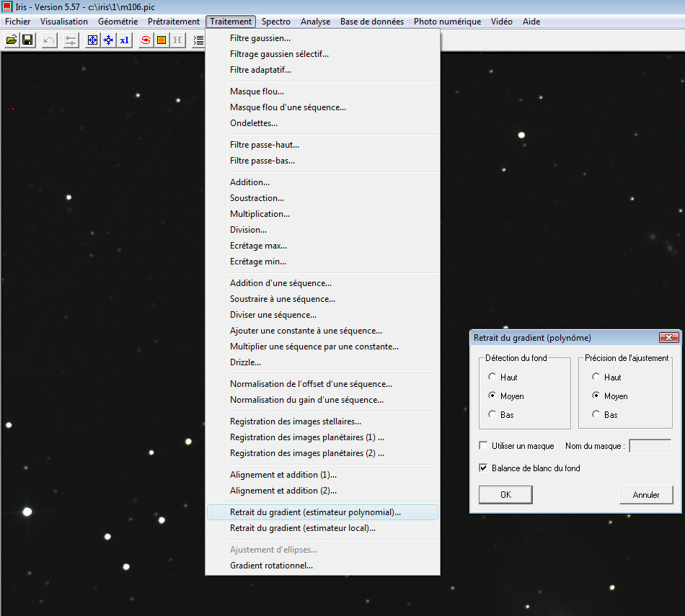Choose Ecrétage max... entry
The image size is (685, 616).
point(322,246)
